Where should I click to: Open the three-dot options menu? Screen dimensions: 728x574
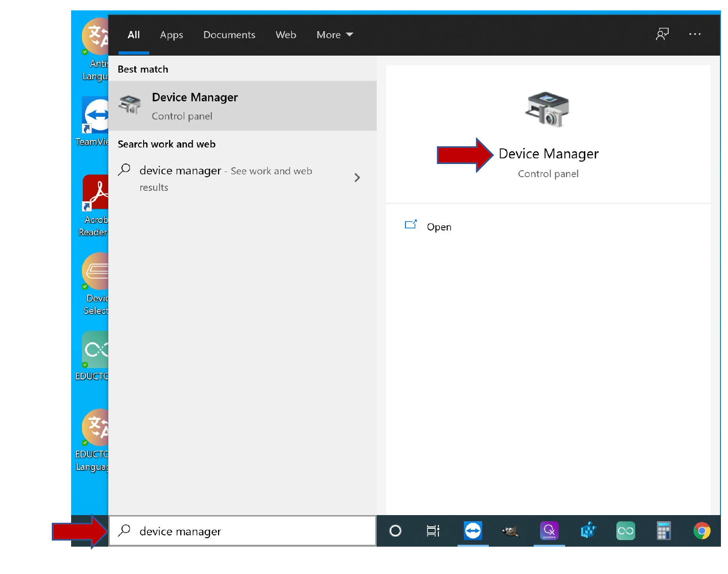[695, 34]
